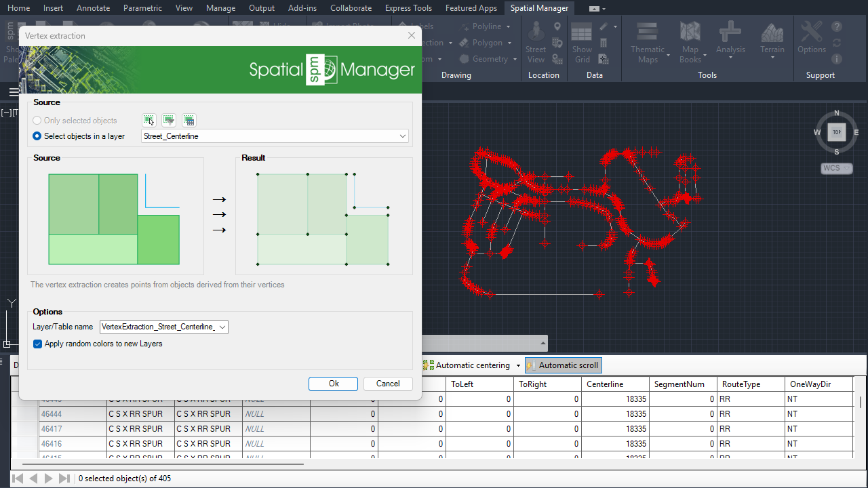Select the 'Select objects in a layer' radio
This screenshot has height=488, width=868.
(37, 136)
